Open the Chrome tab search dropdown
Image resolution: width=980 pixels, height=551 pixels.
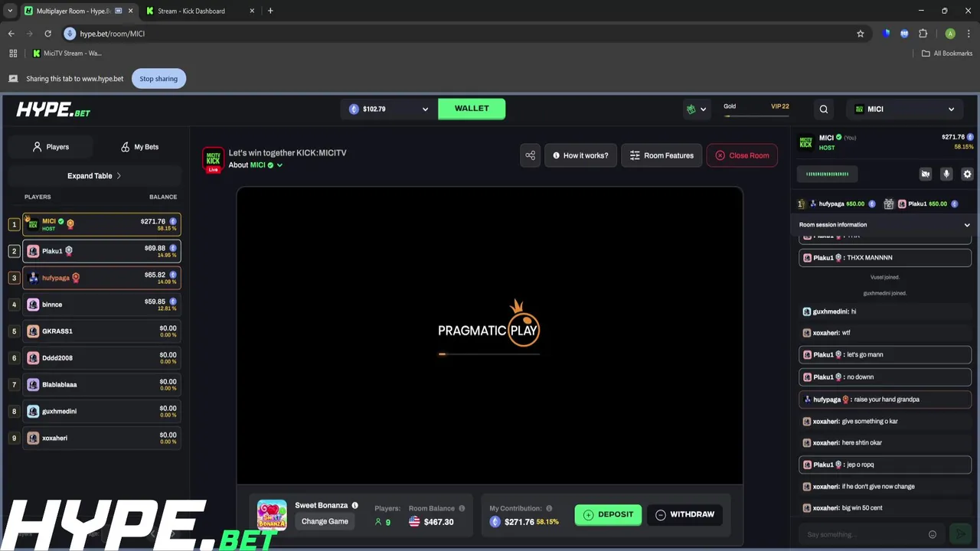(x=10, y=11)
